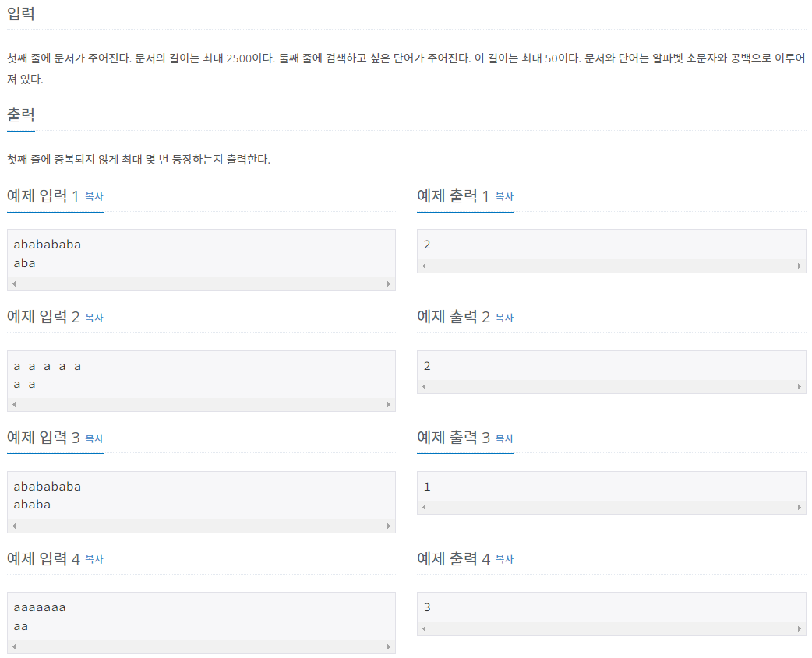Click the 예제 입력 2 heading
This screenshot has height=658, width=812.
click(43, 317)
